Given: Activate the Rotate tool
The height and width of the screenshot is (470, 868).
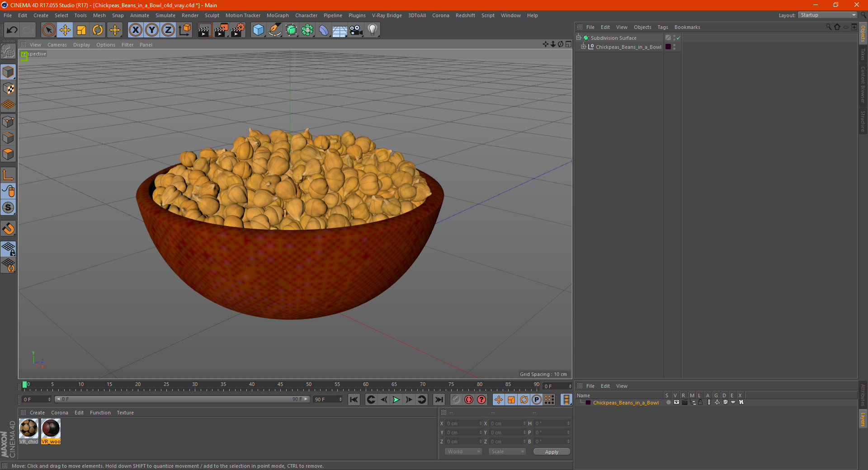Looking at the screenshot, I should point(98,30).
